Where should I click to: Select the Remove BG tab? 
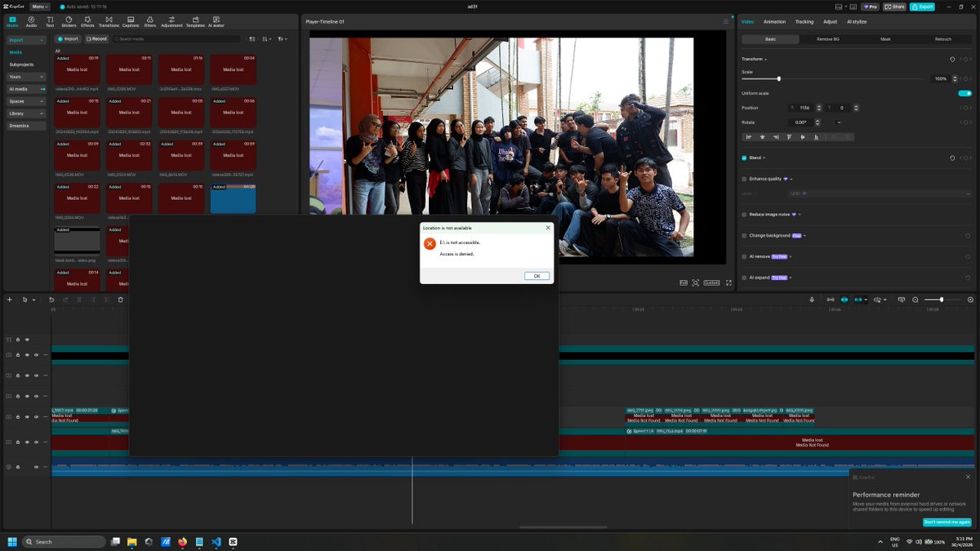[828, 38]
